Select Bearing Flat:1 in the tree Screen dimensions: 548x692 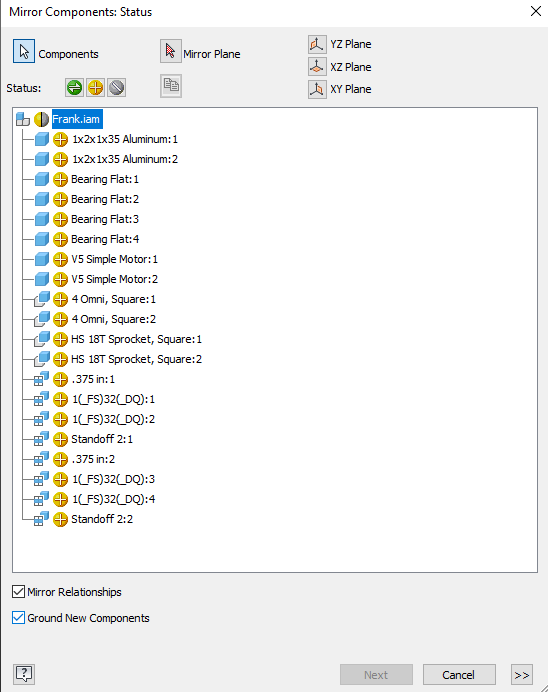tap(105, 179)
